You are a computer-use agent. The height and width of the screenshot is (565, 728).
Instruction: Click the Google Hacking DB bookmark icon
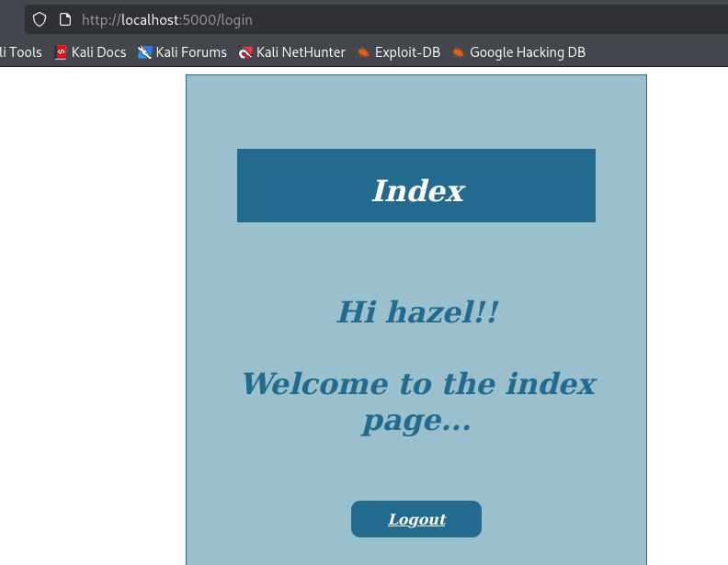tap(458, 52)
